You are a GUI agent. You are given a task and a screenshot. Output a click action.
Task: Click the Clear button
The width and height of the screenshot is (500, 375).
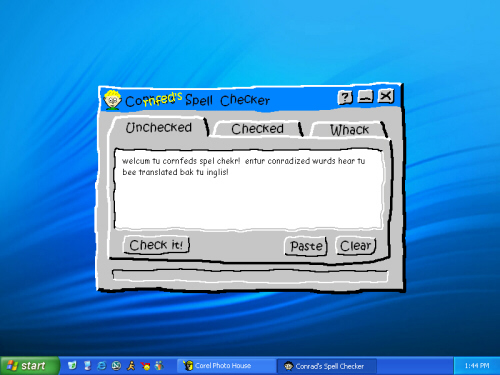pyautogui.click(x=356, y=246)
